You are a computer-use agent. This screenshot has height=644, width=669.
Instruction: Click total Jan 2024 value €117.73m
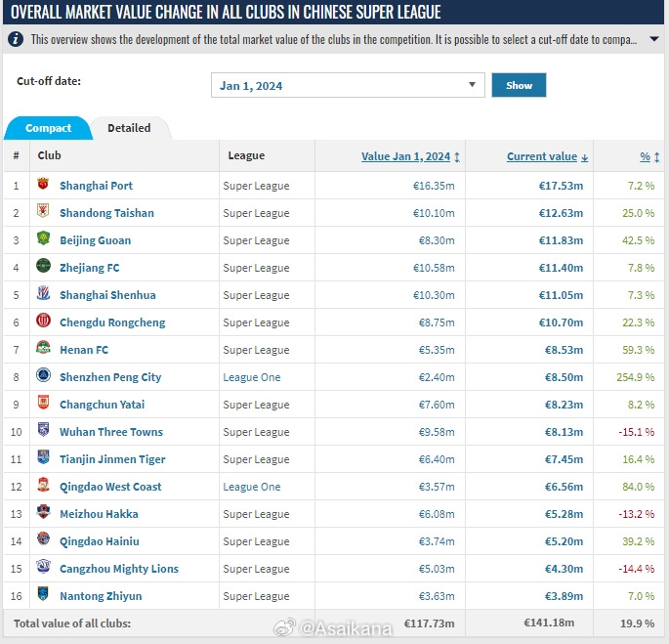coord(429,623)
